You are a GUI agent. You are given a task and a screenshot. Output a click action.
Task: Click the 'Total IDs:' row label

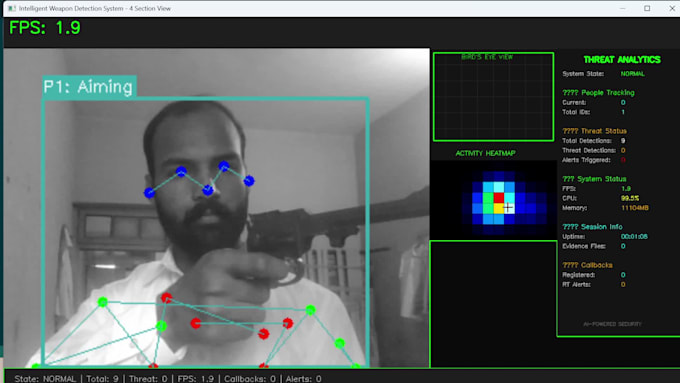tap(576, 112)
